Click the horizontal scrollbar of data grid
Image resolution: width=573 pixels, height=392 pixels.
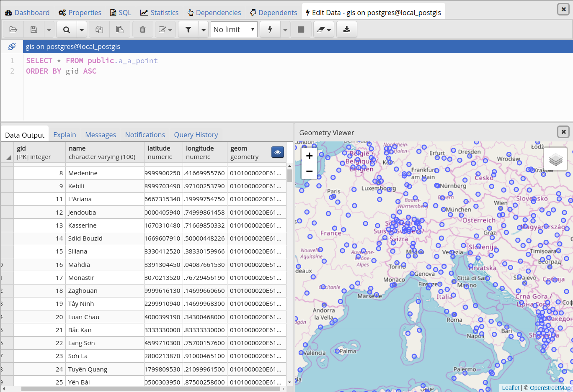click(x=151, y=389)
